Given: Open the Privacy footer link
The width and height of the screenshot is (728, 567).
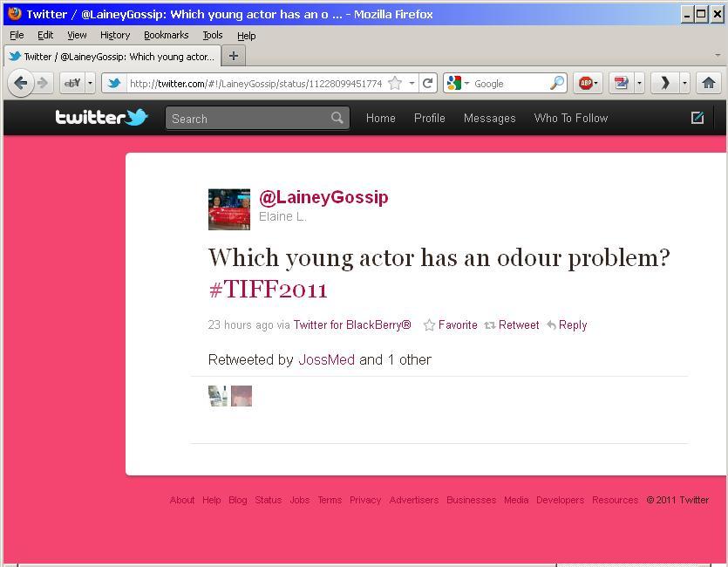Looking at the screenshot, I should 365,500.
